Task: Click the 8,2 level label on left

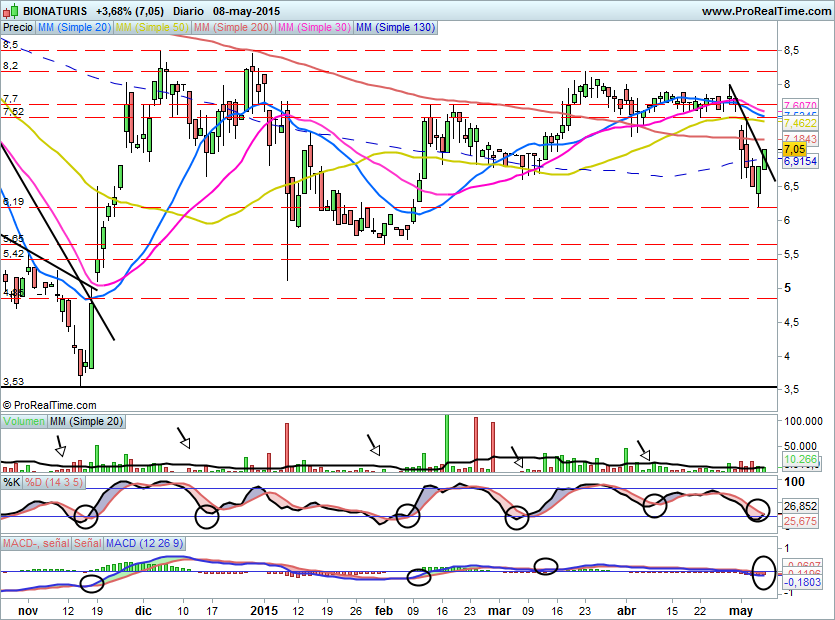Action: pyautogui.click(x=10, y=66)
